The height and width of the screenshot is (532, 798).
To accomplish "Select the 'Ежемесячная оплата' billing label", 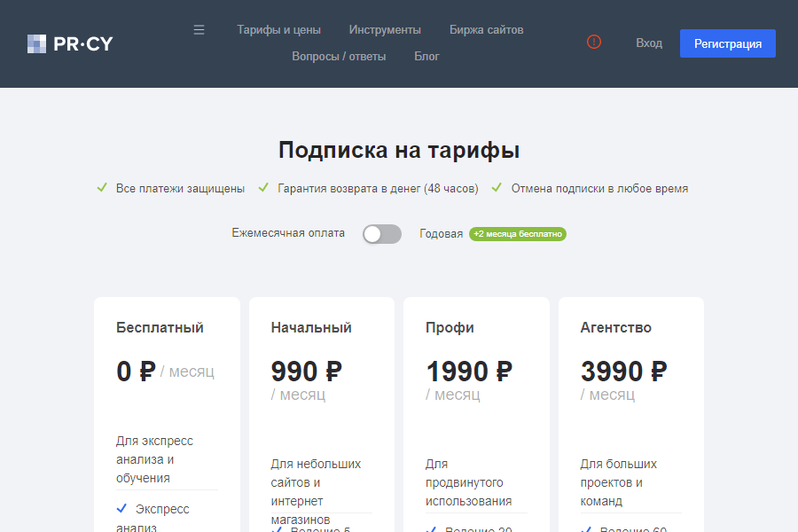I will 288,233.
